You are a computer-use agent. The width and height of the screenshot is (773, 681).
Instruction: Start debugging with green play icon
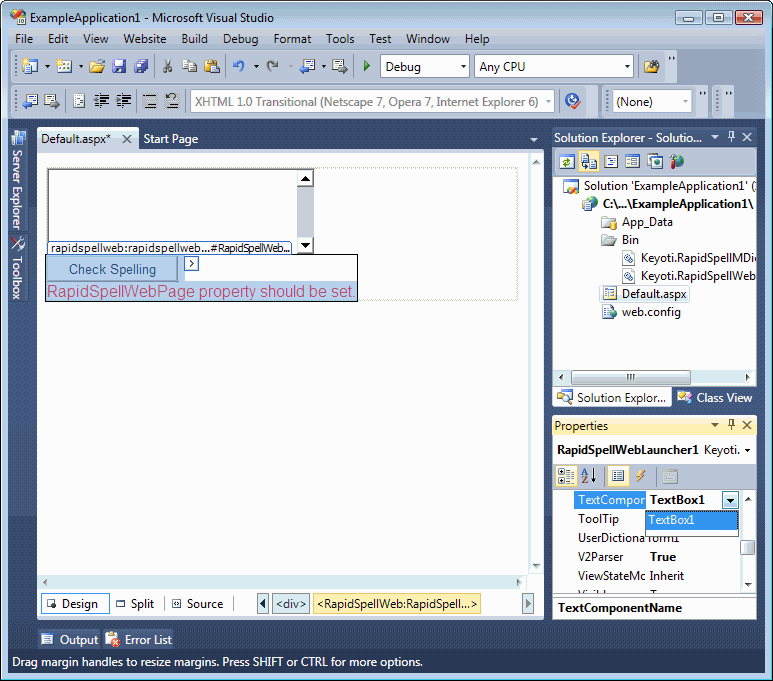point(366,66)
